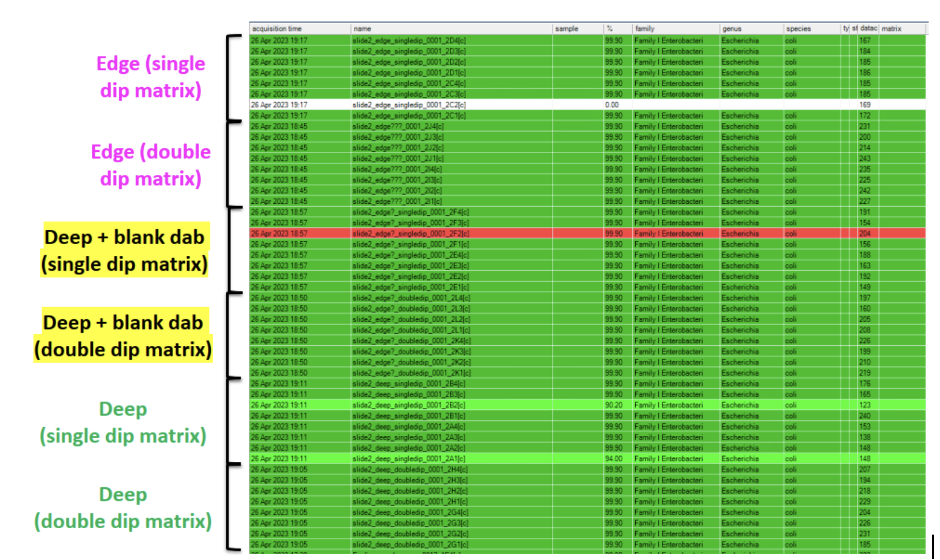Select row slide2_deep_doubledip_0001_2H4[c]
The image size is (940, 560).
coord(588,469)
